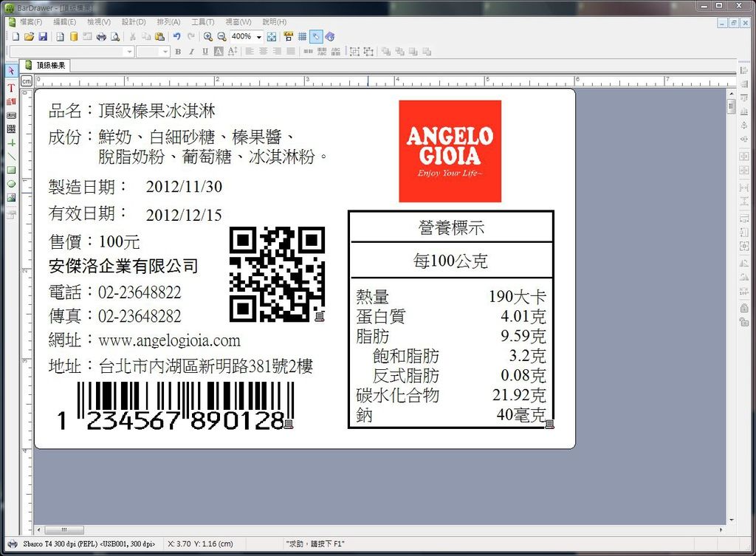This screenshot has height=556, width=756.
Task: Toggle Italic formatting
Action: click(191, 52)
